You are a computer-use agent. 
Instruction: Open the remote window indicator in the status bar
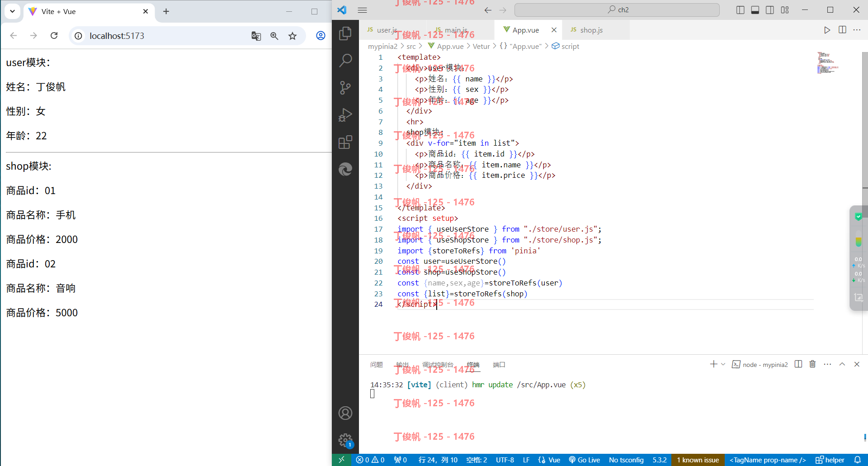click(342, 460)
